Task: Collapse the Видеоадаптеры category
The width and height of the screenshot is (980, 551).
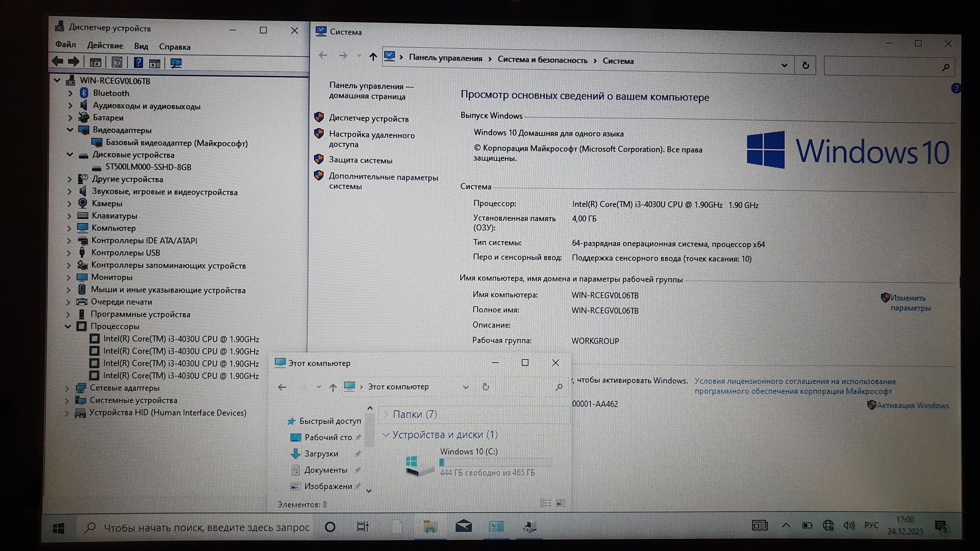Action: (70, 130)
